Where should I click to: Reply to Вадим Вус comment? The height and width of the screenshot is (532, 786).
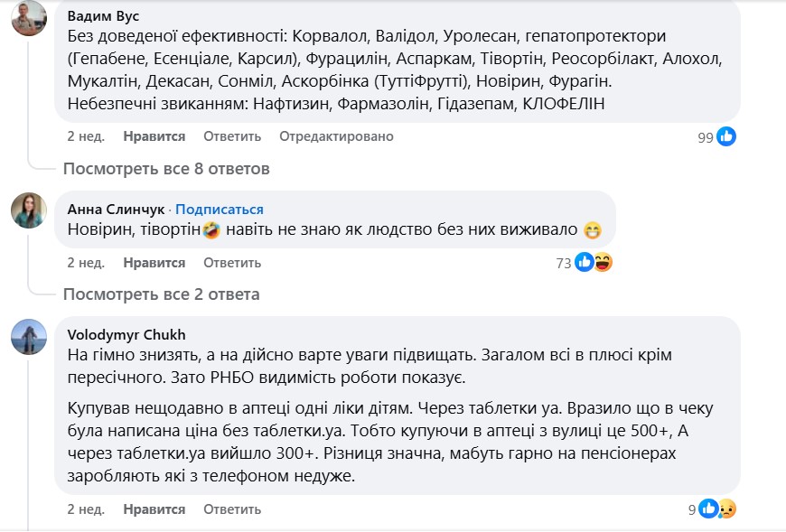click(x=232, y=136)
